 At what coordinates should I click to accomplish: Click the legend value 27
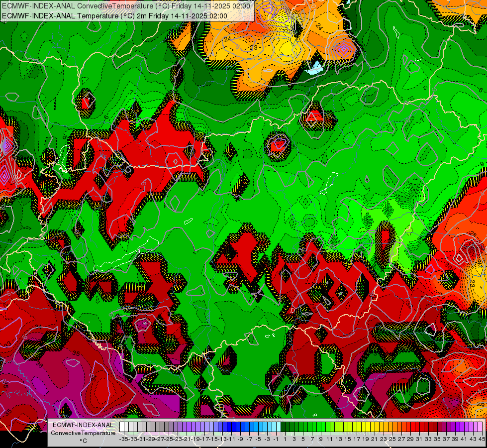point(401,440)
